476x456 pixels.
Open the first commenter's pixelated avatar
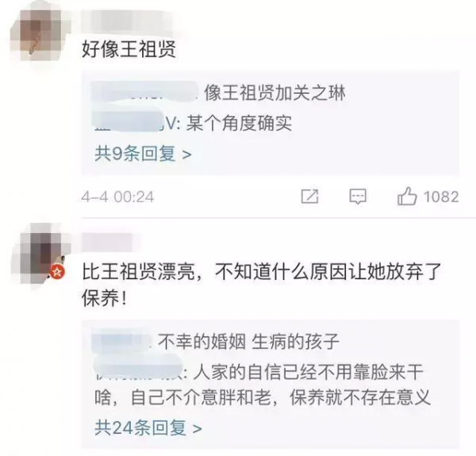tap(38, 34)
